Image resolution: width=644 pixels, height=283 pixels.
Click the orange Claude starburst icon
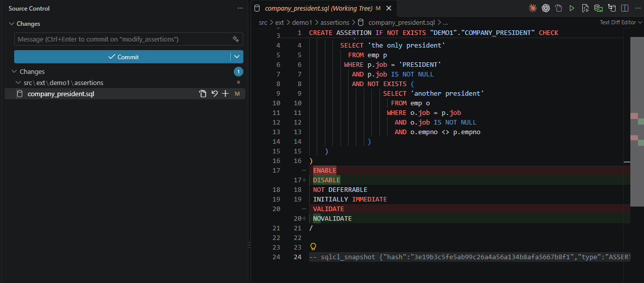pyautogui.click(x=533, y=8)
